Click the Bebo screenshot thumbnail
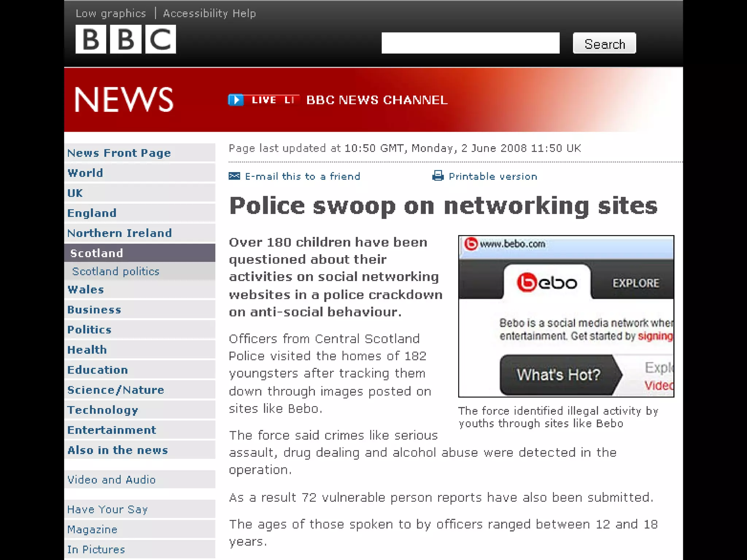 click(x=566, y=316)
